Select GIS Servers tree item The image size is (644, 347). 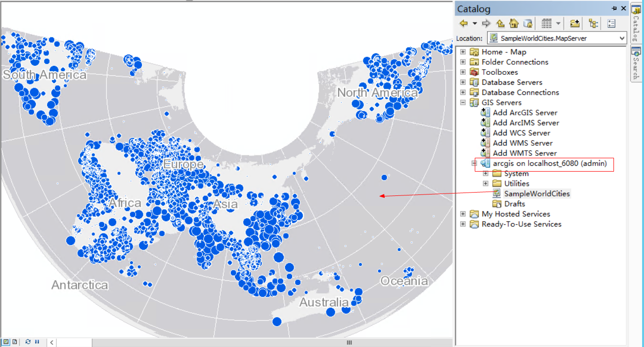tap(501, 102)
